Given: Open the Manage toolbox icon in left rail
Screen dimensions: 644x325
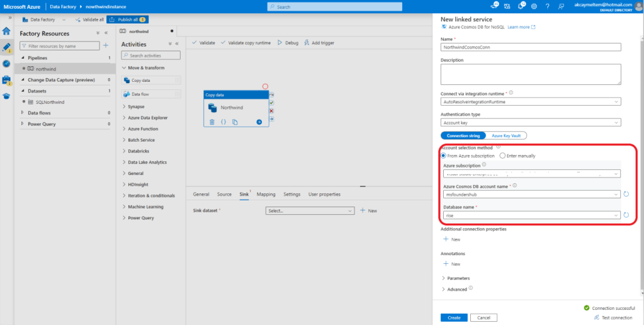Looking at the screenshot, I should pos(6,80).
